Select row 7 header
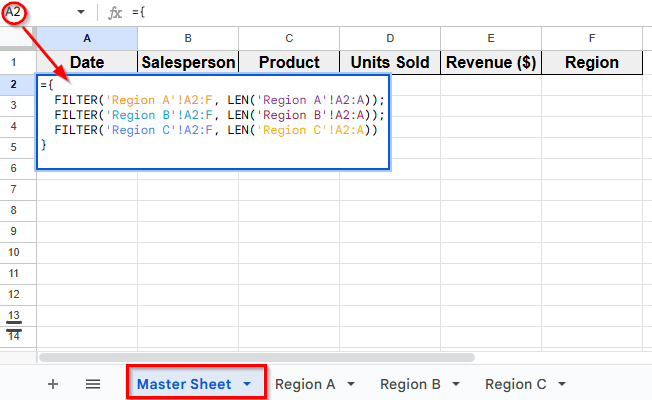The image size is (652, 400). (14, 189)
